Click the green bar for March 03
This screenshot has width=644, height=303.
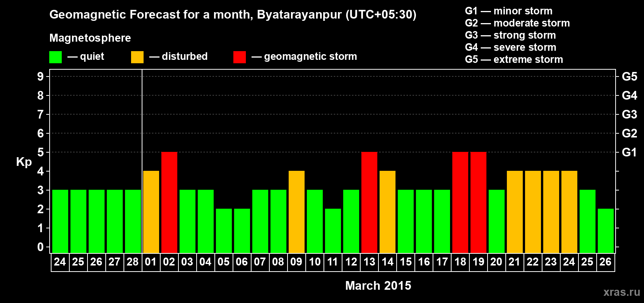point(188,221)
